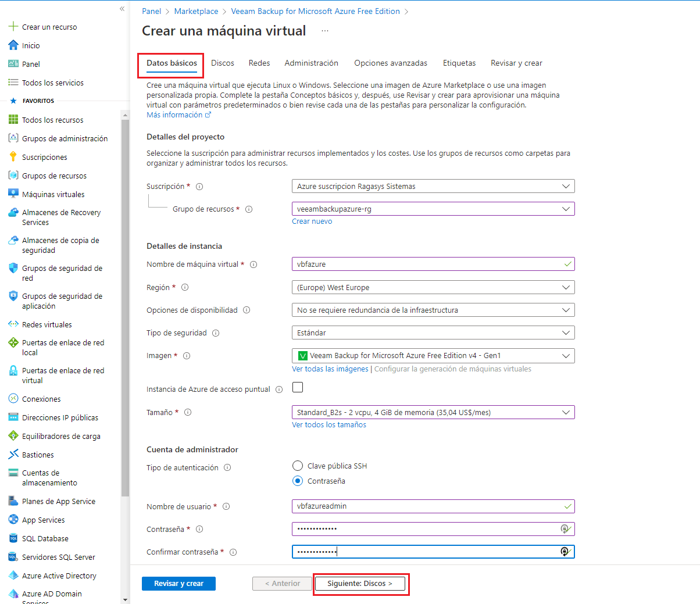
Task: Click the Crear un recurso plus icon
Action: pos(13,27)
